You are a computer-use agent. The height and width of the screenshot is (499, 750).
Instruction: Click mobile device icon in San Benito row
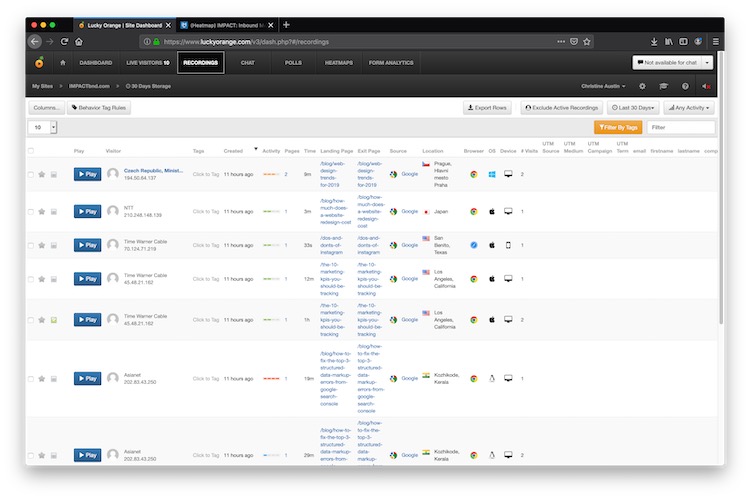(508, 245)
